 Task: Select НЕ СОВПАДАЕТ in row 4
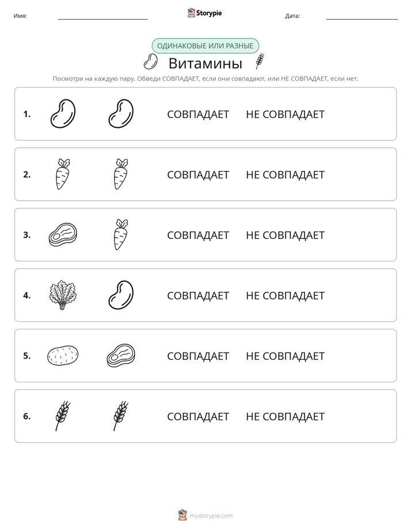coord(285,295)
